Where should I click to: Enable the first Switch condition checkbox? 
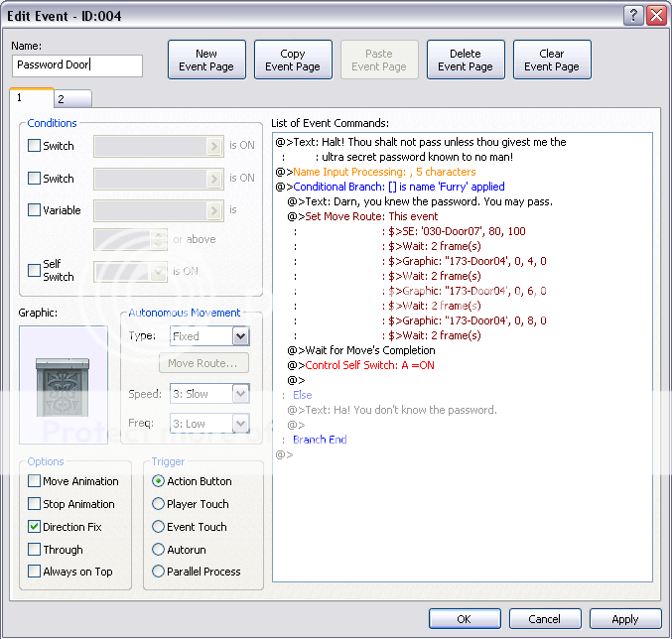[35, 146]
